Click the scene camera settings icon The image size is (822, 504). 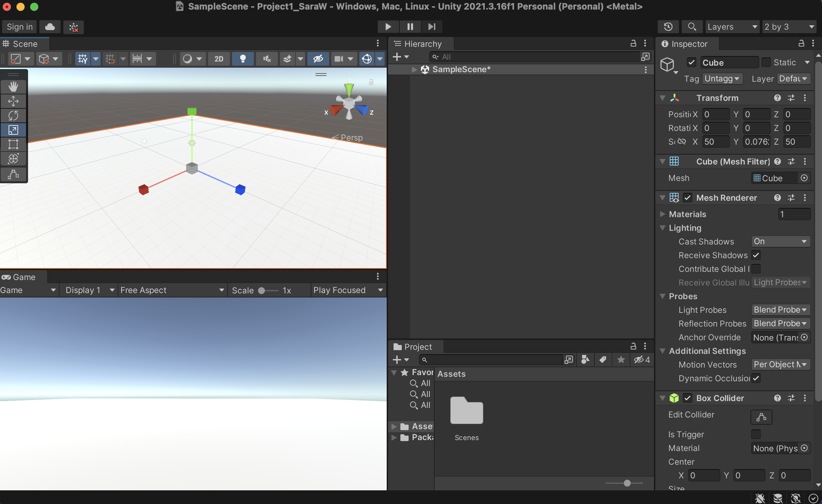(x=339, y=59)
